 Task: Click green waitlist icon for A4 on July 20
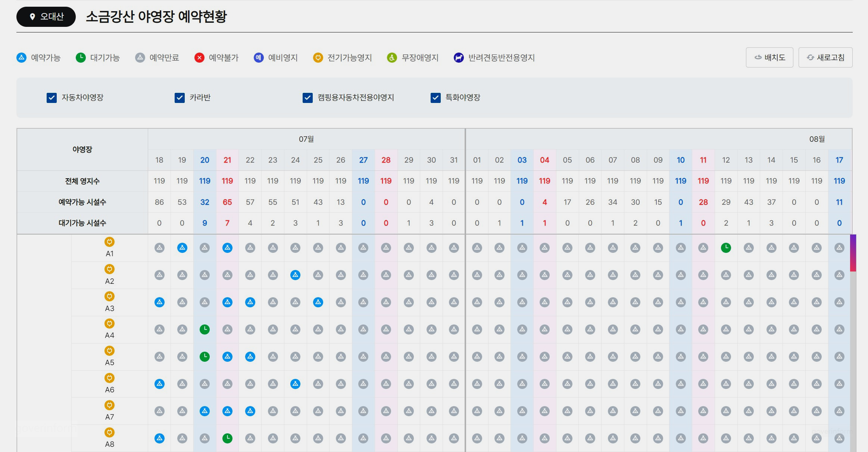point(204,329)
